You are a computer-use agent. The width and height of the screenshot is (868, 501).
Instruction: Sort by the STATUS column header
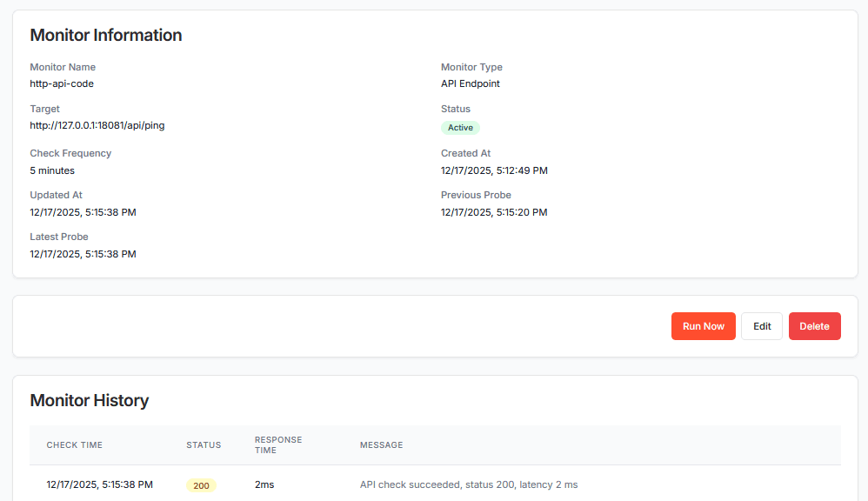click(x=204, y=444)
